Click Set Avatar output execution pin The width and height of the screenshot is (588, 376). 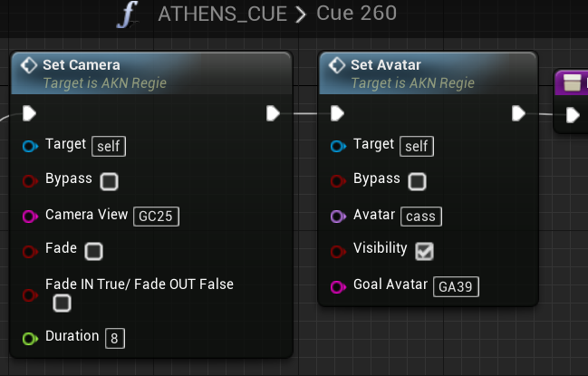tap(518, 113)
